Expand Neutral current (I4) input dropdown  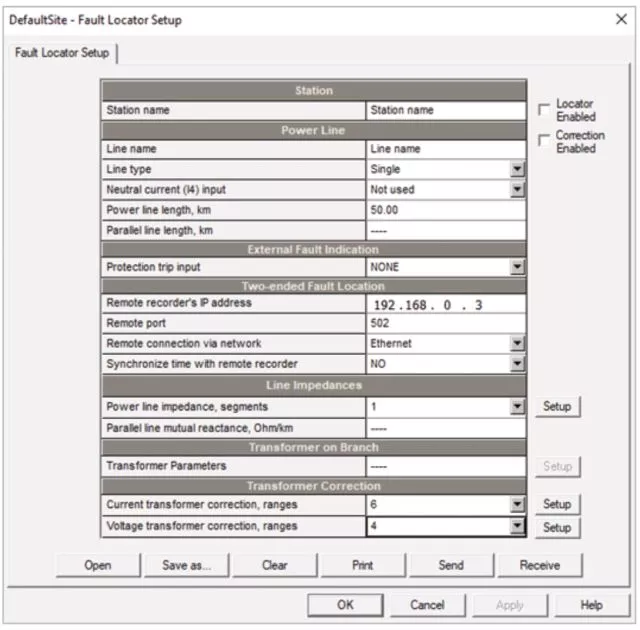(x=517, y=189)
